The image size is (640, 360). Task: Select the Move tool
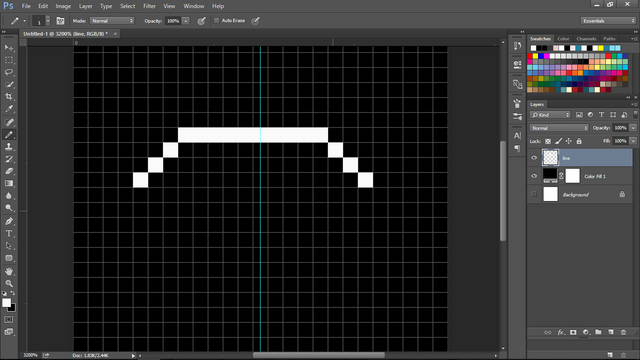(x=9, y=48)
